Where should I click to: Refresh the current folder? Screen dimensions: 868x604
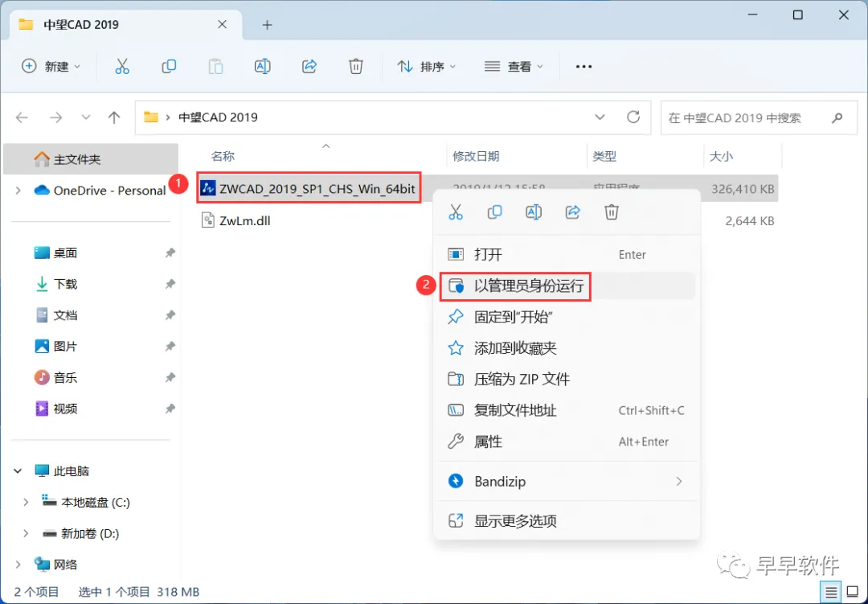point(633,117)
